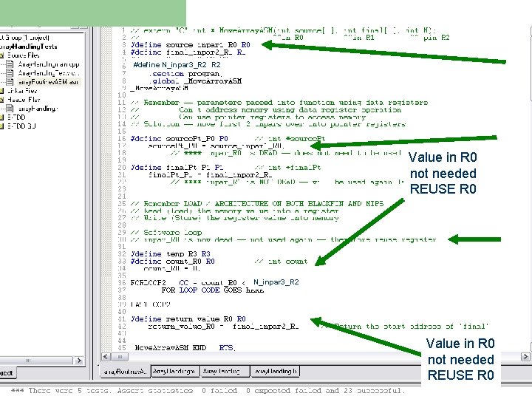Open ArrayHandlingTests.cpp in project tree
This screenshot has height=399, width=532.
(49, 73)
